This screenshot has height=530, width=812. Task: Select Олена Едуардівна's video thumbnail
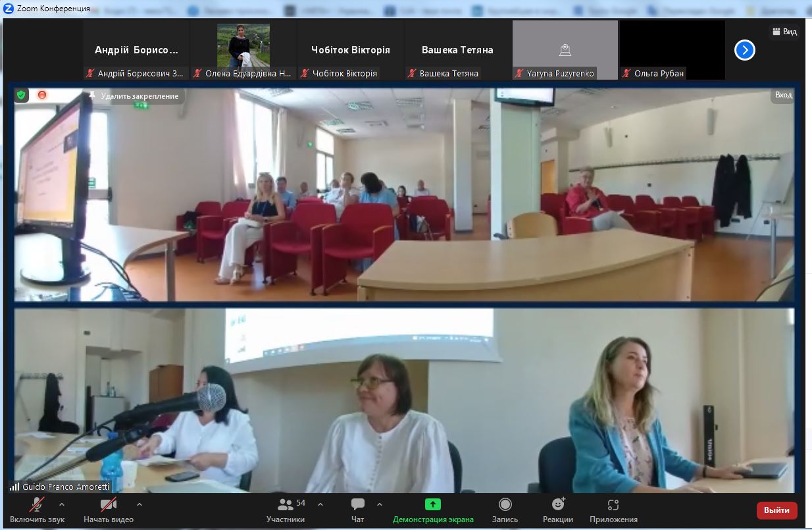[x=243, y=50]
